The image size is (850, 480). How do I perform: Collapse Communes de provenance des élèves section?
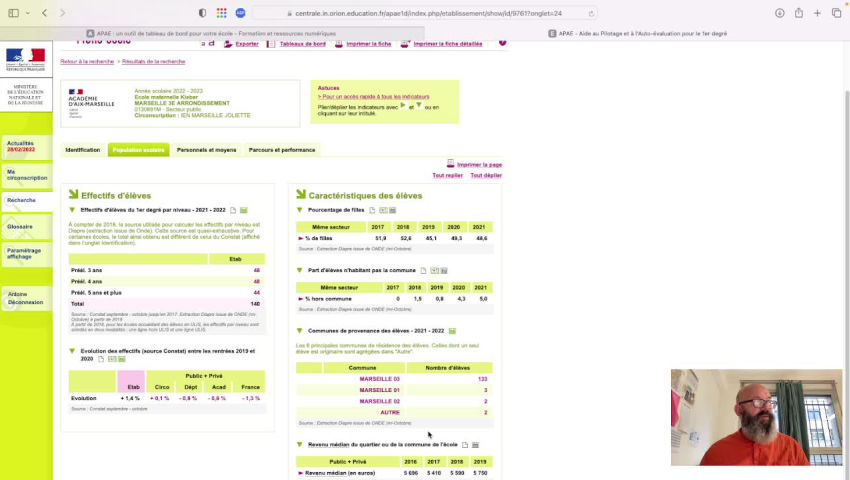click(x=300, y=331)
